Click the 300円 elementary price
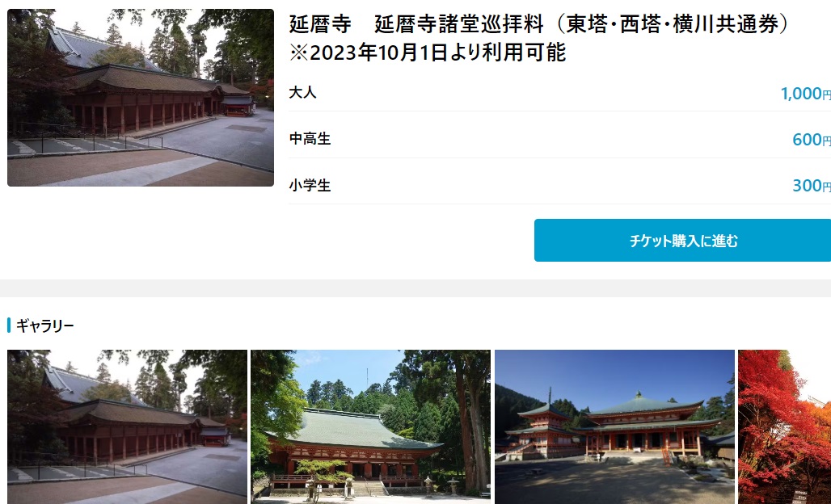This screenshot has height=504, width=831. pyautogui.click(x=812, y=186)
